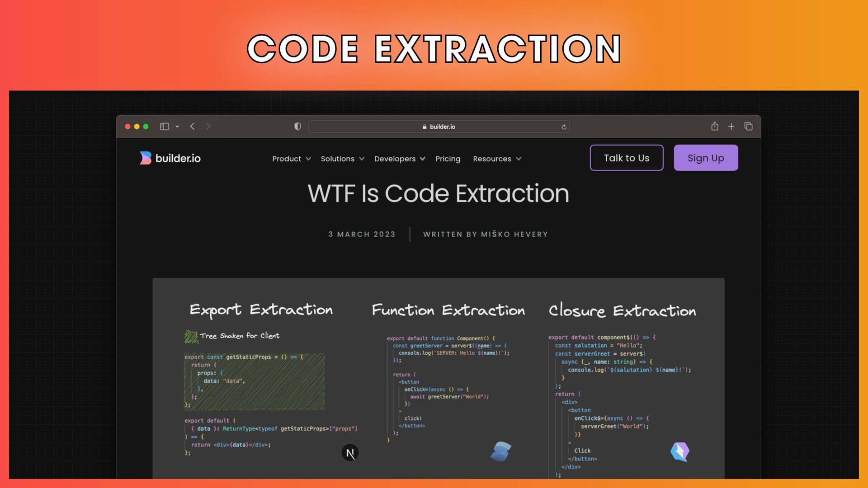
Task: Open the Resources menu
Action: point(497,159)
